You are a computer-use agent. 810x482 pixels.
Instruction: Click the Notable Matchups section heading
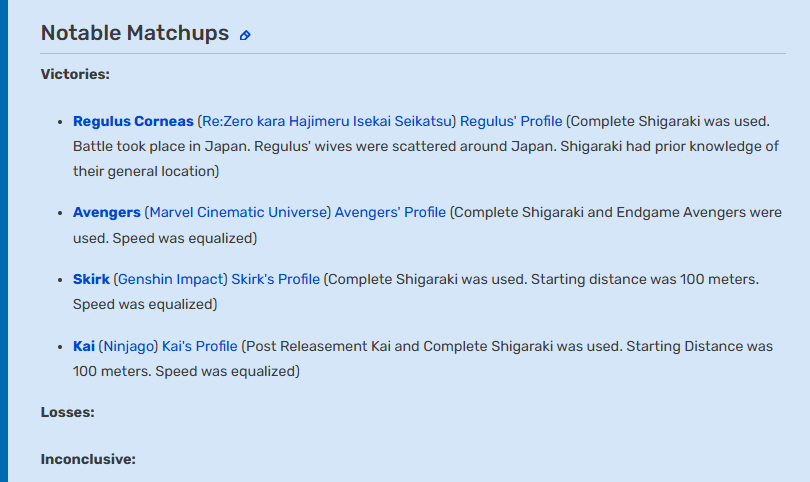tap(135, 33)
